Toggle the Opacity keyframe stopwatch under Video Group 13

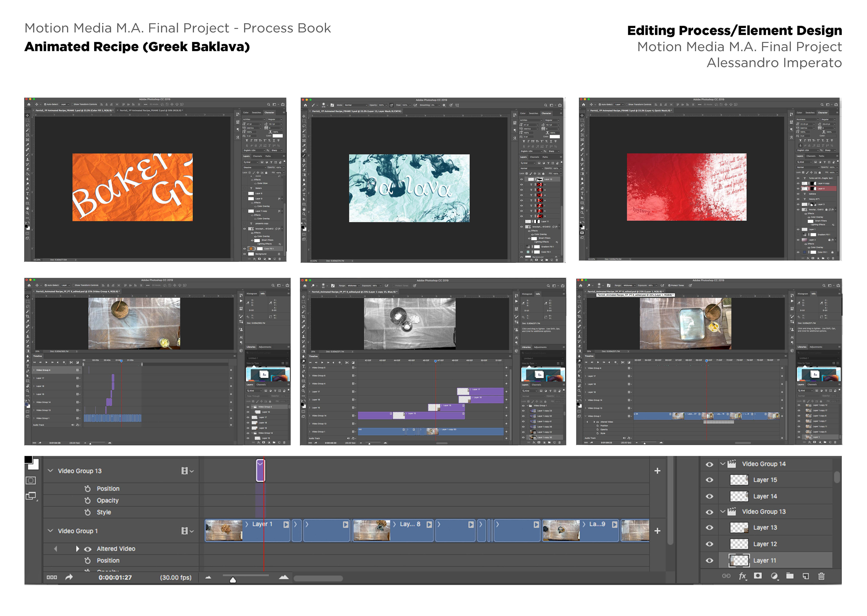(x=88, y=501)
